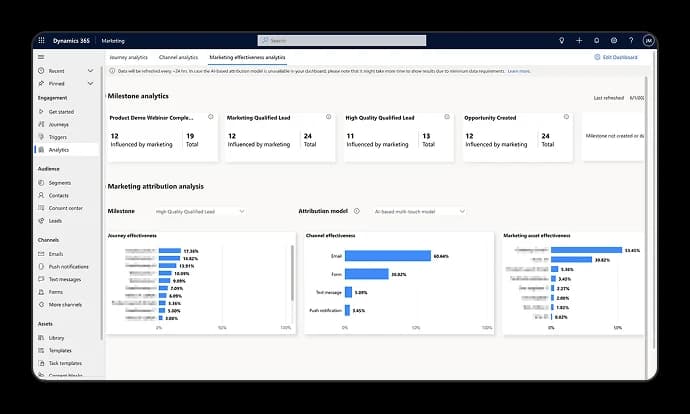Open the user profile avatar

648,41
